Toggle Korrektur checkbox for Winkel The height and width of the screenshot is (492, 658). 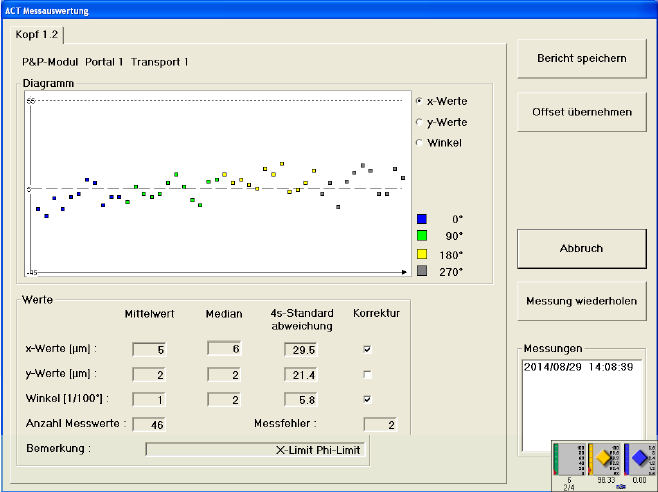coord(367,399)
